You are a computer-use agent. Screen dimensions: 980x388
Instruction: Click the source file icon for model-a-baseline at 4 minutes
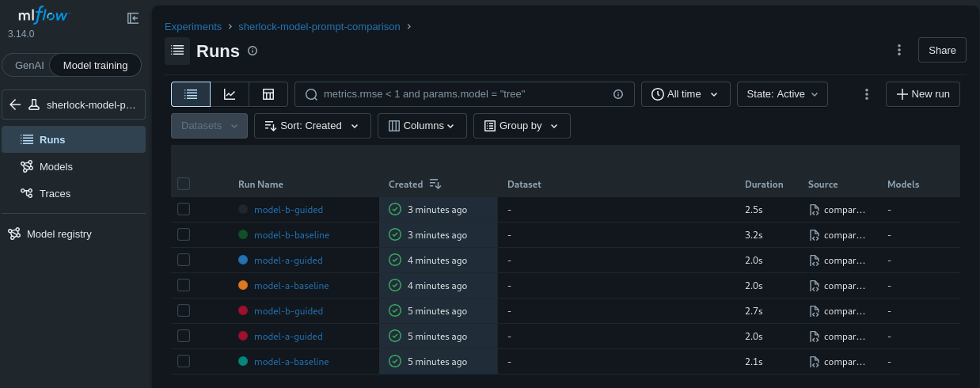point(814,286)
